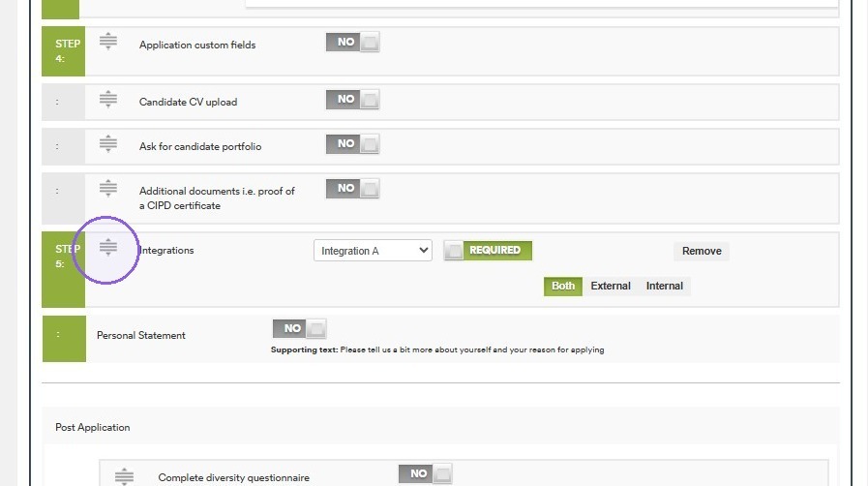Click the Integrations row reorder handle
The height and width of the screenshot is (486, 868).
(x=108, y=247)
